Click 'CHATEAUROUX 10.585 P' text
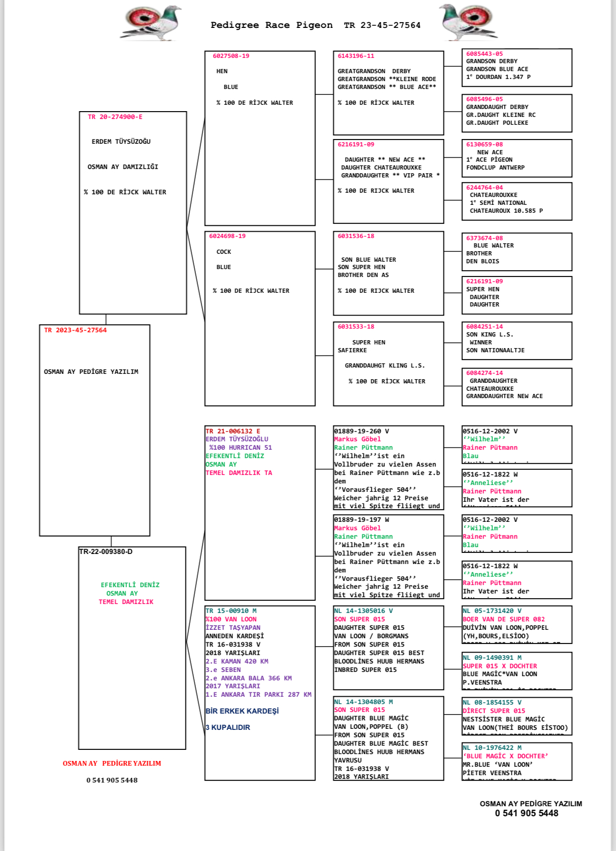 (506, 211)
